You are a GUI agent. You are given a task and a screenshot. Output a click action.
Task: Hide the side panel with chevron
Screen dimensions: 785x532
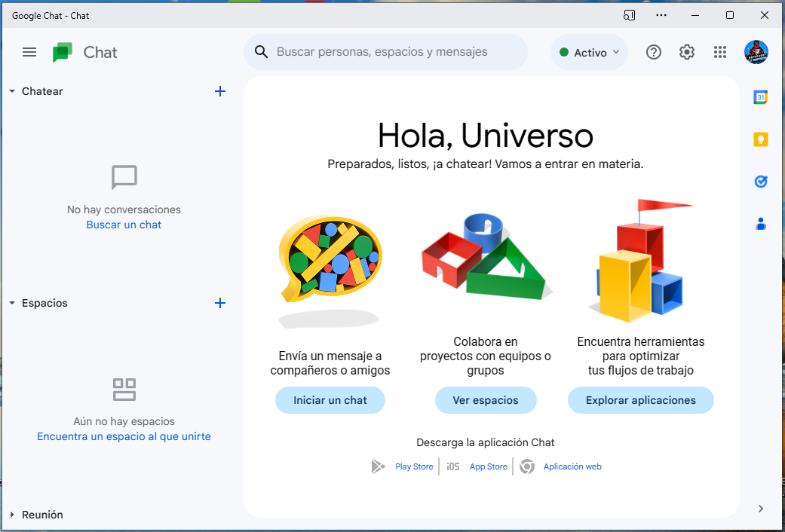pyautogui.click(x=760, y=509)
